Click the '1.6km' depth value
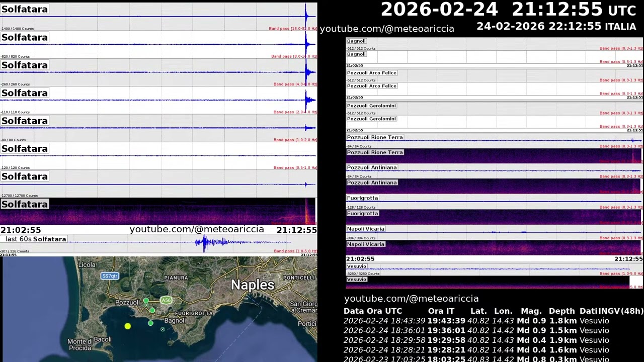Image resolution: width=644 pixels, height=362 pixels. point(563,350)
